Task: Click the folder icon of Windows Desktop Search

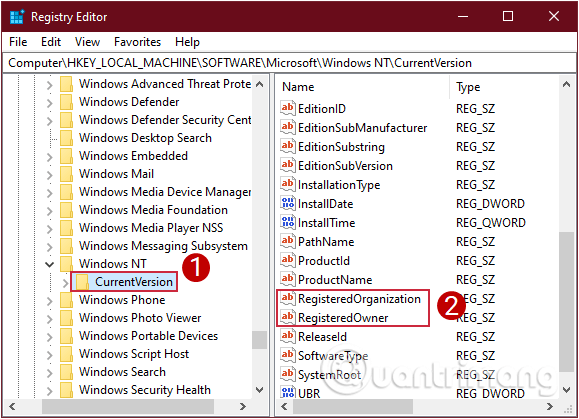Action: tap(66, 138)
